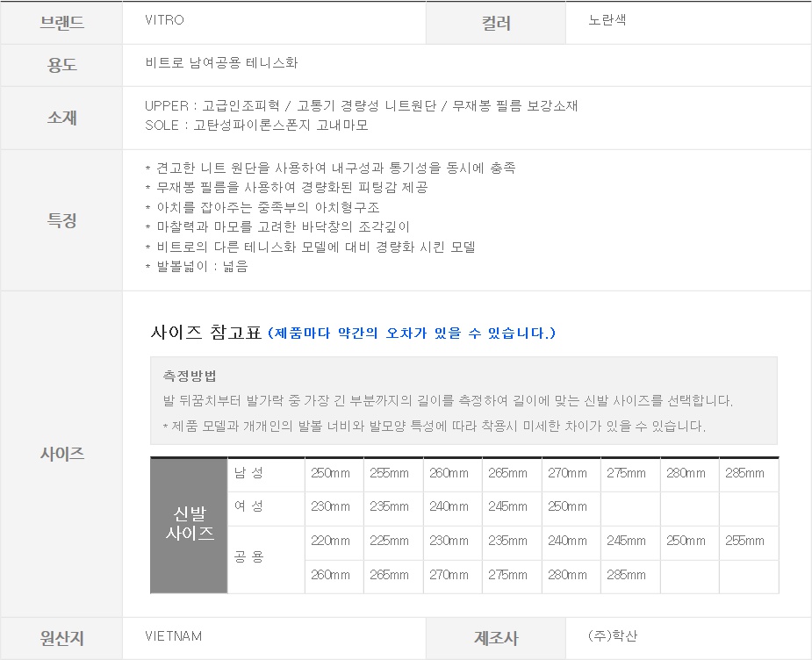The image size is (812, 660).
Task: Click the 측정방법 heading
Action: pyautogui.click(x=190, y=376)
